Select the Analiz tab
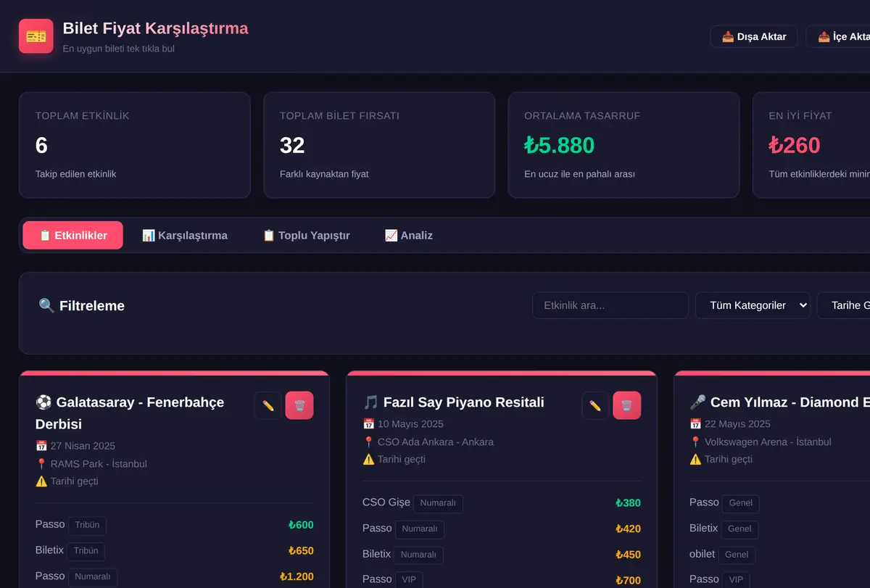This screenshot has height=588, width=870. (x=409, y=236)
